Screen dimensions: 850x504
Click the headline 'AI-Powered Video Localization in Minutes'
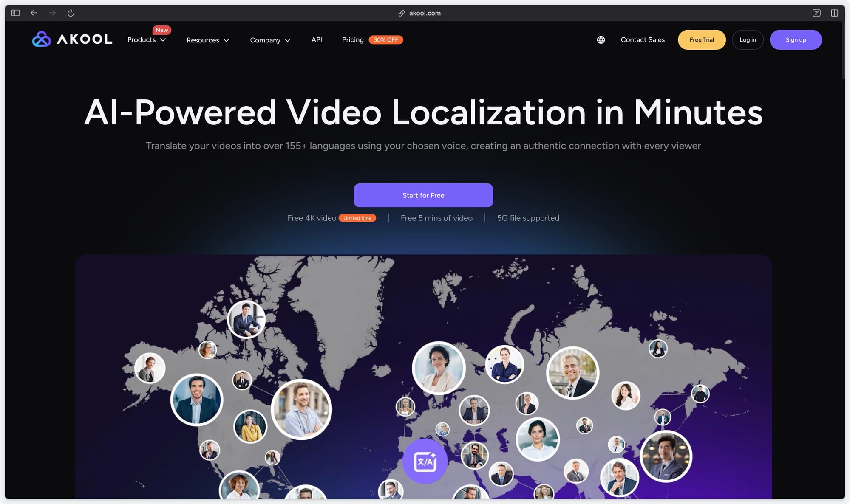(423, 112)
